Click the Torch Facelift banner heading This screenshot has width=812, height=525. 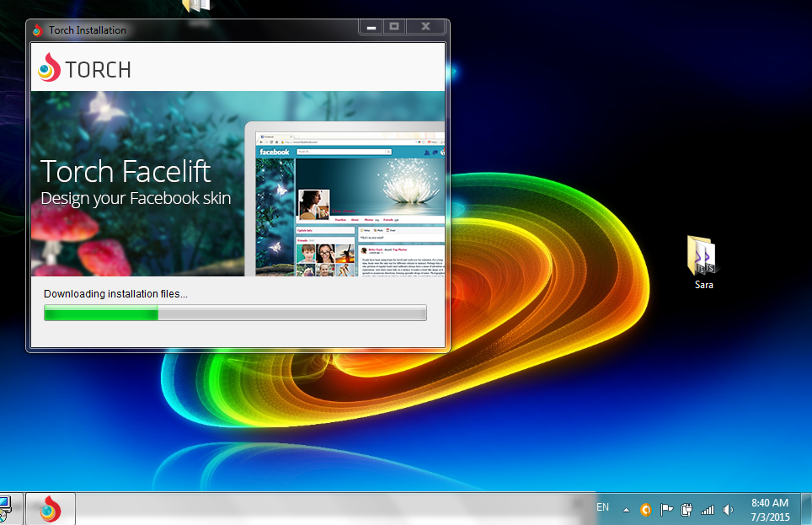pyautogui.click(x=126, y=172)
